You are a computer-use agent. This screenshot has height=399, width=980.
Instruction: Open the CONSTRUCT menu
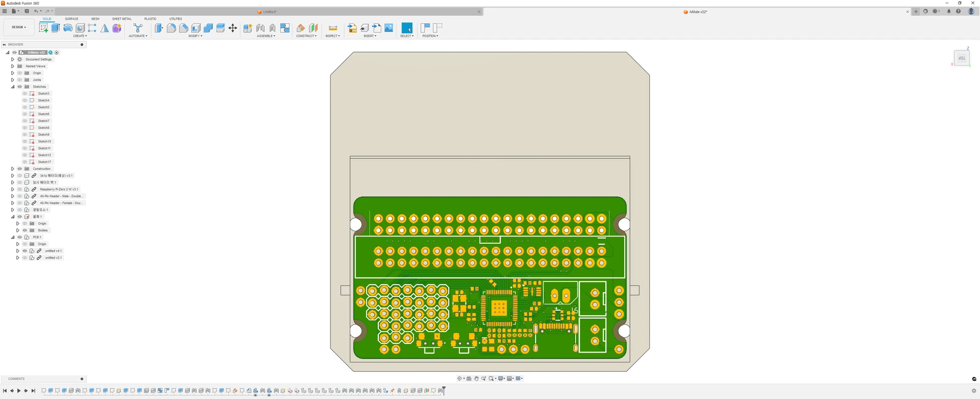[306, 36]
